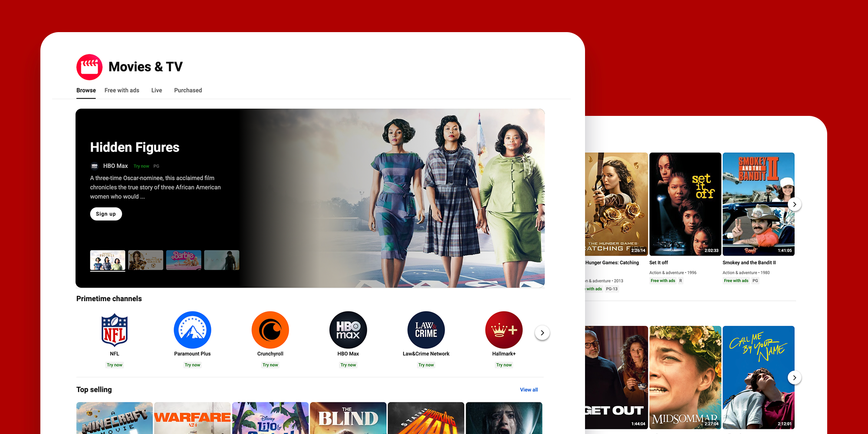
Task: Open the Live tab
Action: coord(157,90)
